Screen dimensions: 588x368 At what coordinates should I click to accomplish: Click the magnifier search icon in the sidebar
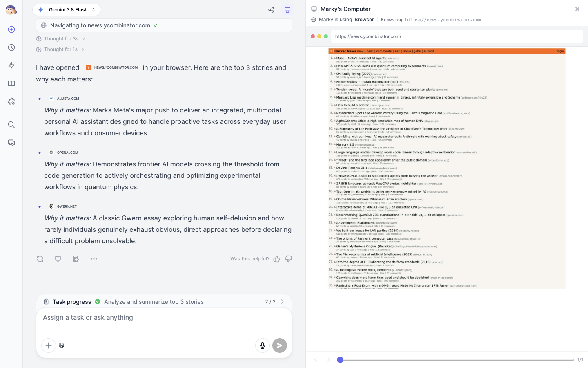click(x=11, y=125)
